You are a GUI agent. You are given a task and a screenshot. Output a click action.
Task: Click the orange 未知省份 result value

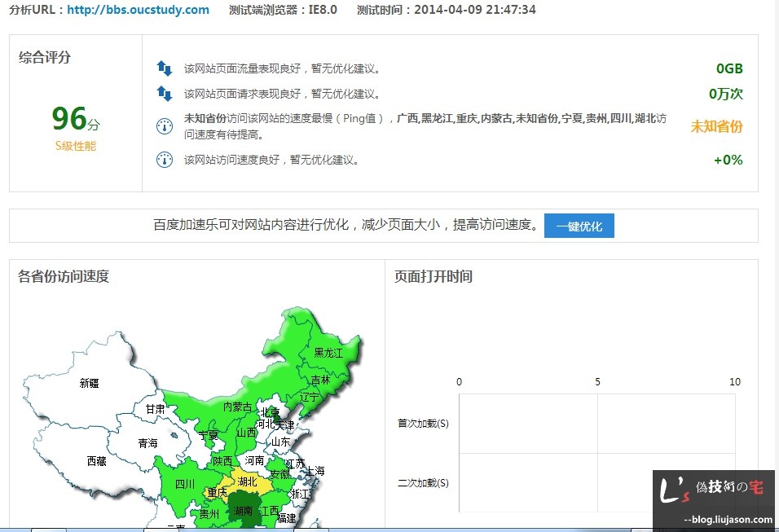coord(716,126)
